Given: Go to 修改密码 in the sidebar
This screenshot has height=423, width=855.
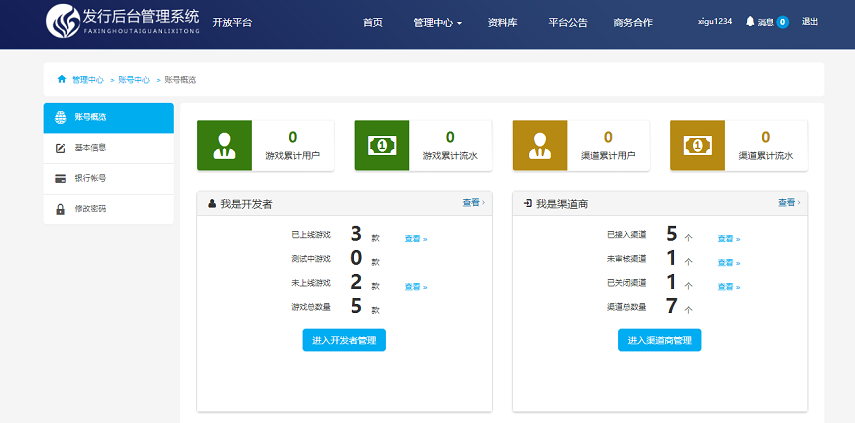Looking at the screenshot, I should coord(90,209).
